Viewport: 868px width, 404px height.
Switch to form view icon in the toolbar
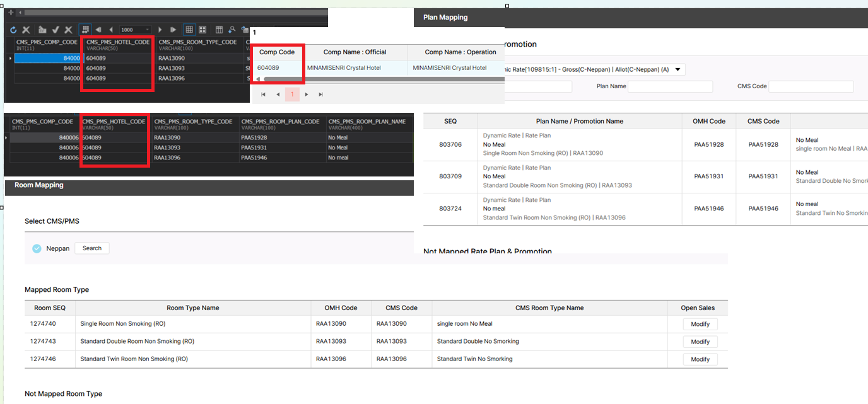pyautogui.click(x=202, y=30)
